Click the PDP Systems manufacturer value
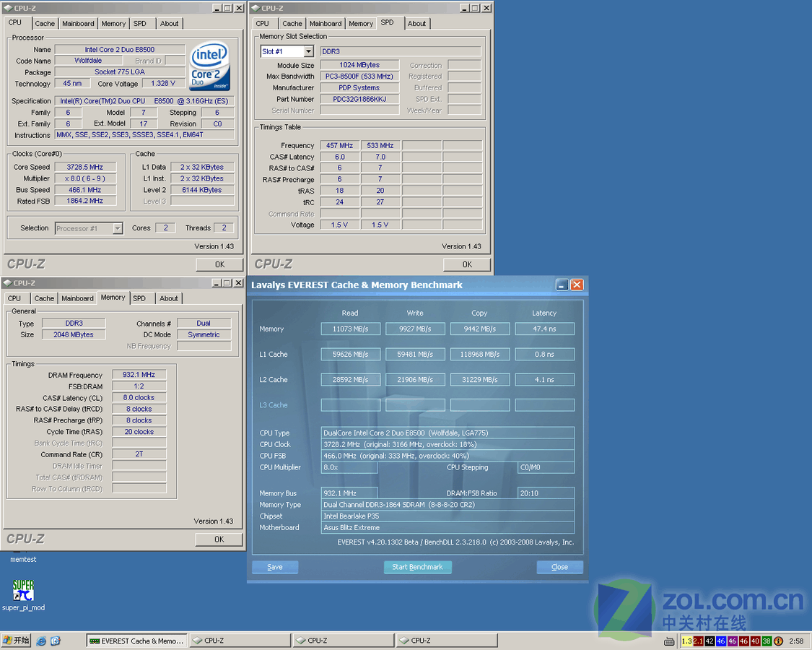This screenshot has height=650, width=812. pos(359,87)
